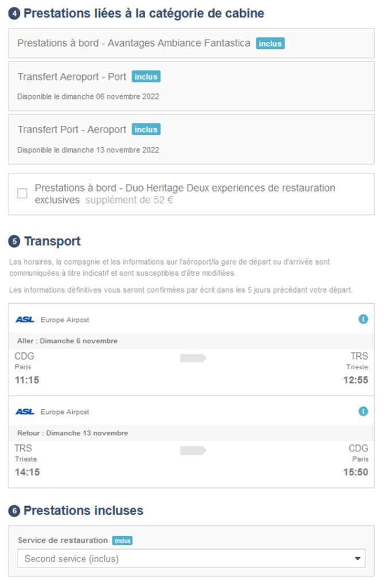Click the inclus badge beside Avantages Ambiance Fantastica

pyautogui.click(x=270, y=43)
